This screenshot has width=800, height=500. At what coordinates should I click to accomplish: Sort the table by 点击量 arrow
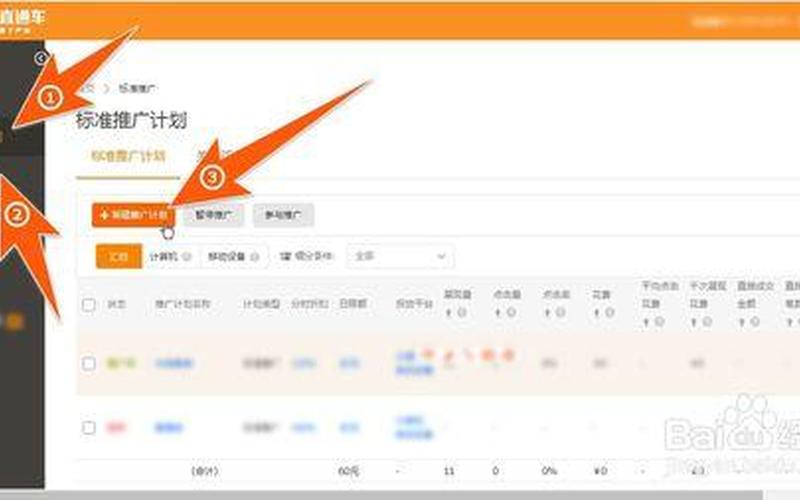click(x=498, y=312)
